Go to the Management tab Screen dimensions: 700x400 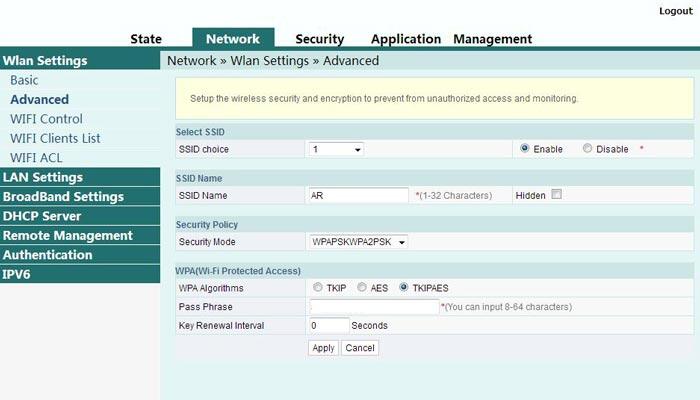click(492, 39)
